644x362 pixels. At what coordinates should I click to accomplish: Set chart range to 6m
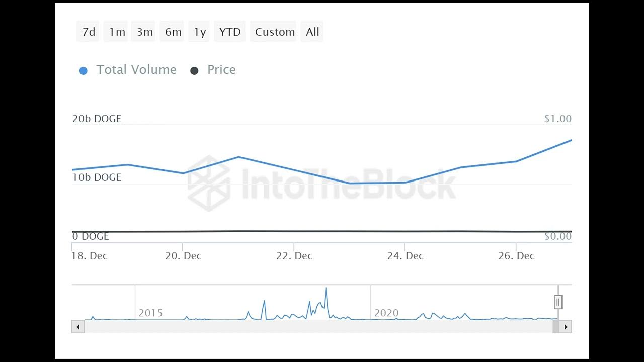click(173, 32)
